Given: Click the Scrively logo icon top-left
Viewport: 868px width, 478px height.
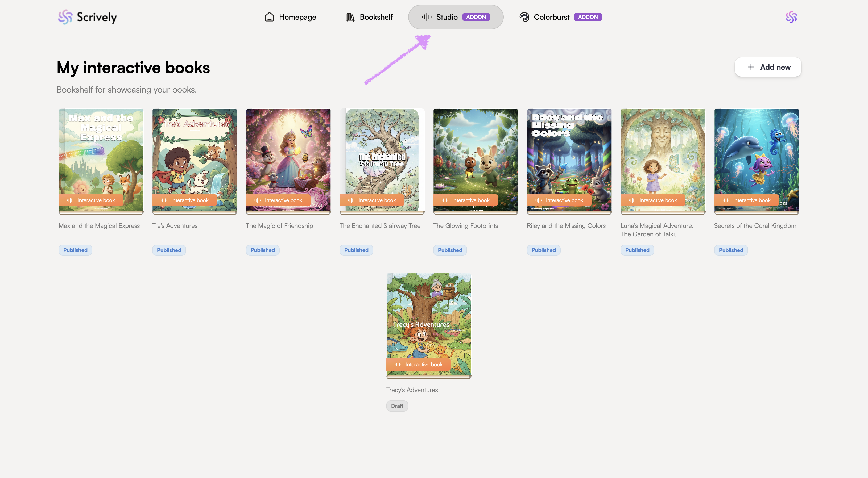Looking at the screenshot, I should tap(65, 17).
